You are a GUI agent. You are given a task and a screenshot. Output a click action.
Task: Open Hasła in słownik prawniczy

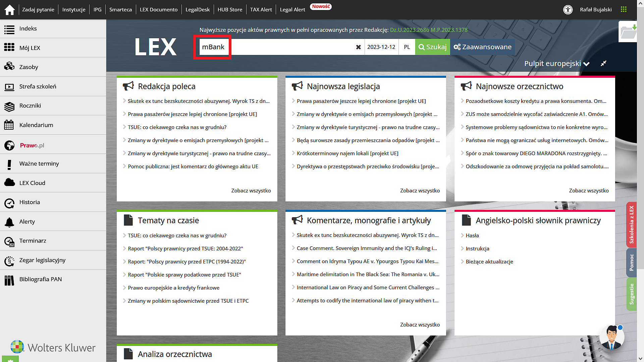[472, 235]
